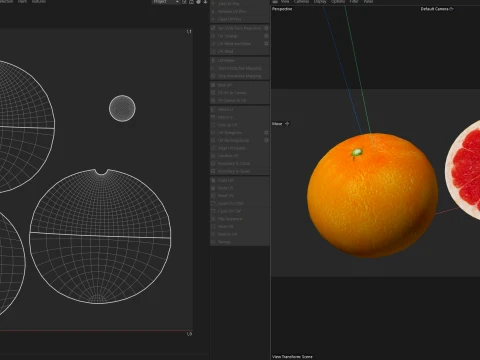
Task: Select Cycle UV CW
Action: (239, 211)
